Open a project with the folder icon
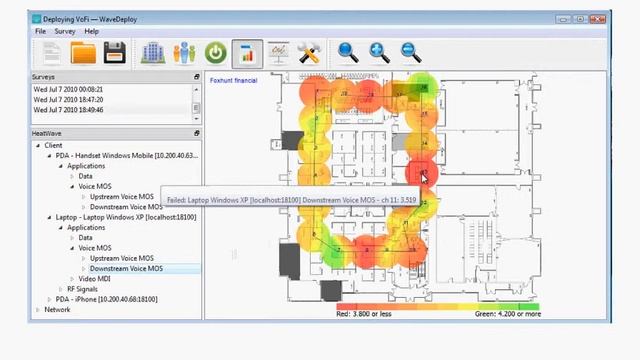The image size is (640, 360). (83, 53)
